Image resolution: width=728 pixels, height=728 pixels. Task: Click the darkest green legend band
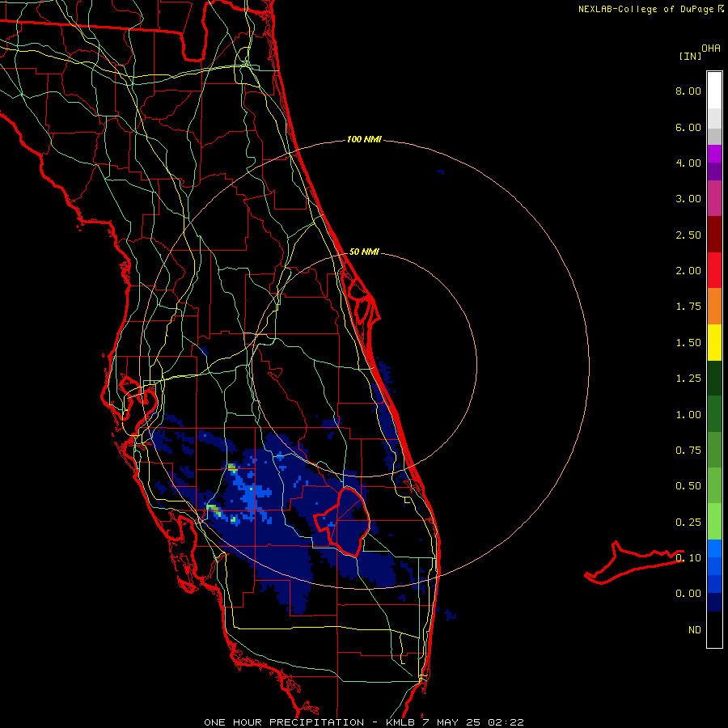click(714, 378)
